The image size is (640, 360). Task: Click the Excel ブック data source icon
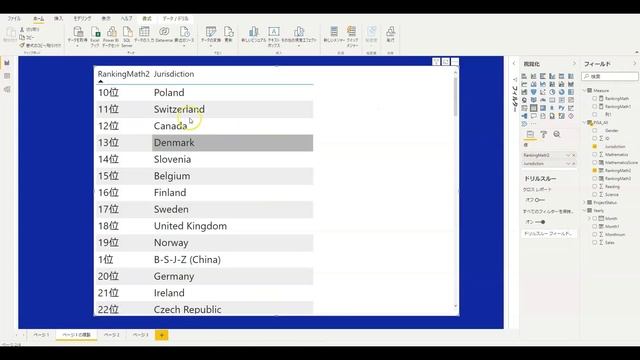[95, 32]
